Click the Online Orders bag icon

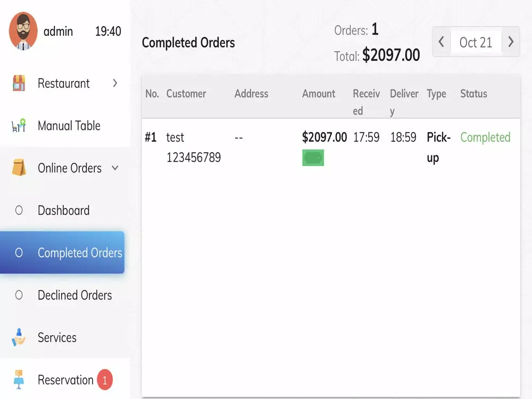click(x=19, y=168)
